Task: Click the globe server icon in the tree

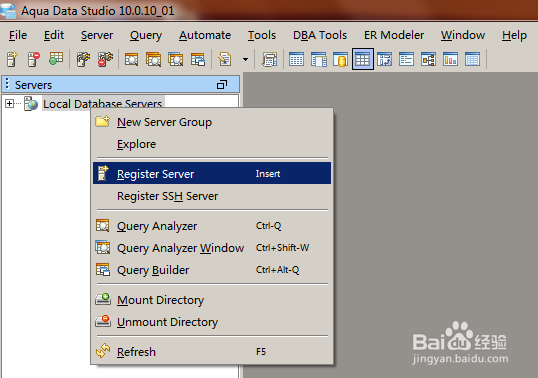Action: click(x=31, y=103)
